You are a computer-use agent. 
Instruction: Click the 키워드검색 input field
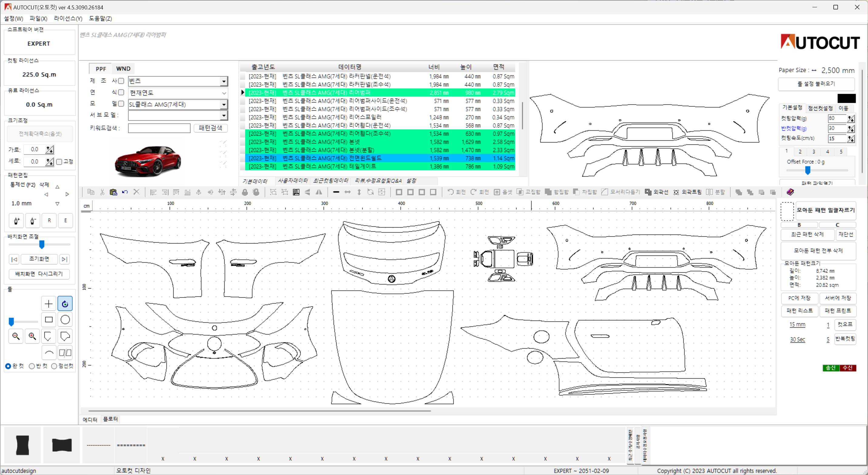(159, 128)
